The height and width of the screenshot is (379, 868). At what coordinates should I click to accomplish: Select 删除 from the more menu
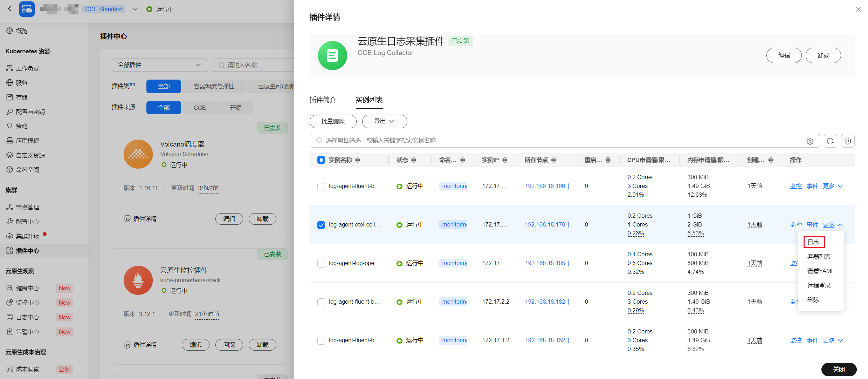(x=813, y=300)
